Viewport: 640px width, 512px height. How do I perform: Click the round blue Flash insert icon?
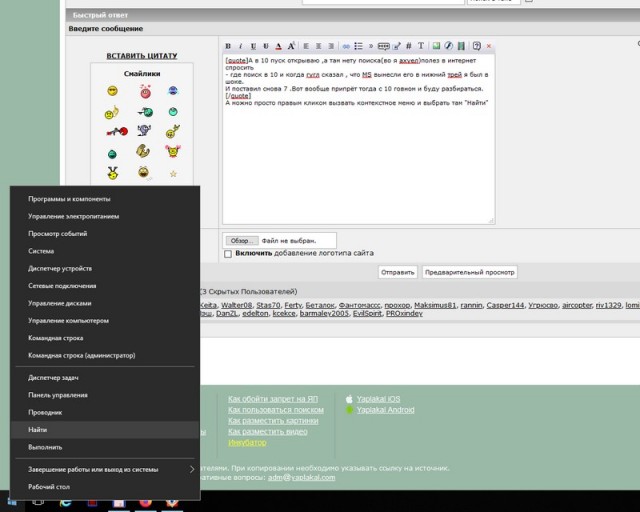click(x=449, y=46)
